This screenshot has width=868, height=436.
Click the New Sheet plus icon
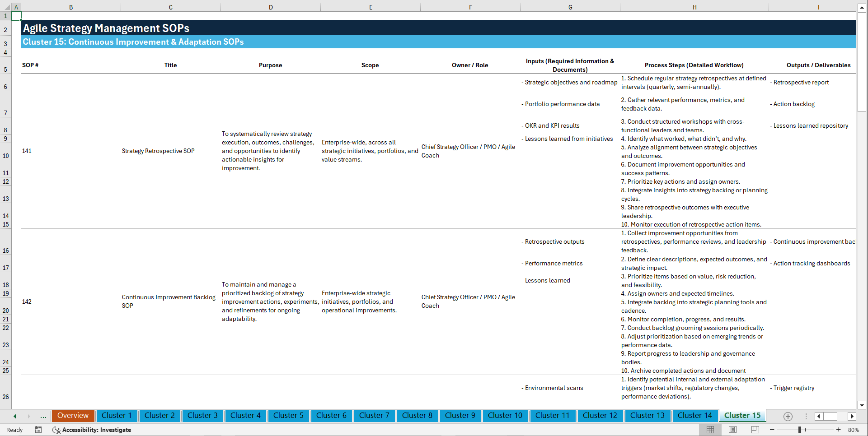point(788,416)
